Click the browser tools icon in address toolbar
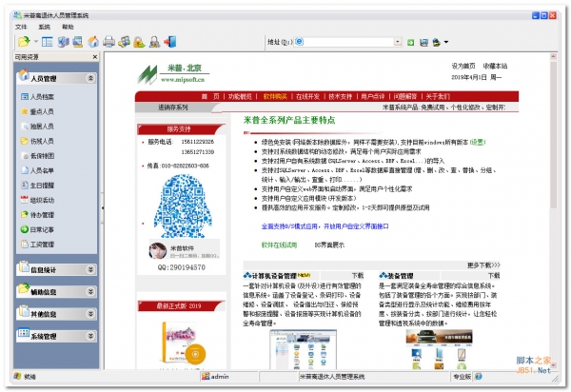 436,42
